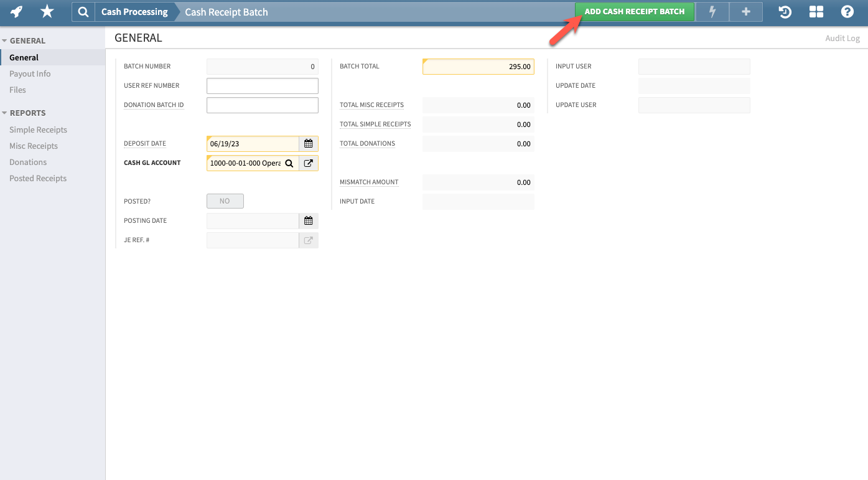This screenshot has height=480, width=868.
Task: Open the Audit Log link
Action: tap(842, 38)
